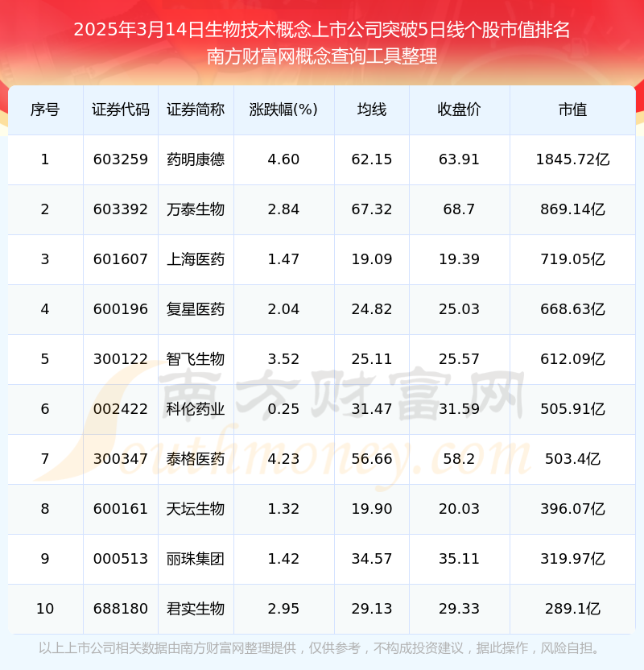
Task: Click 复星医药 change value 2.04
Action: pyautogui.click(x=283, y=309)
